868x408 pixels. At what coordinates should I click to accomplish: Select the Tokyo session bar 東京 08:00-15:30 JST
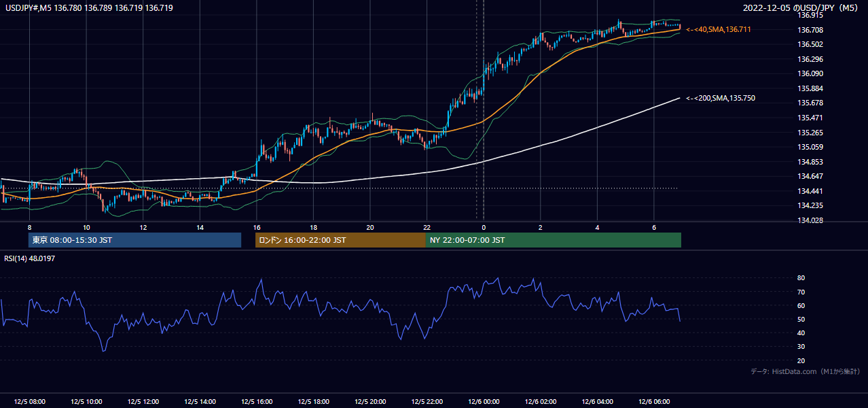point(134,240)
